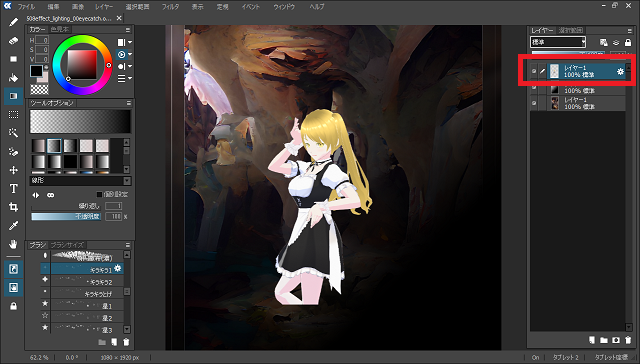Open the レイヤー menu in menu bar
640x364 pixels.
pyautogui.click(x=104, y=7)
